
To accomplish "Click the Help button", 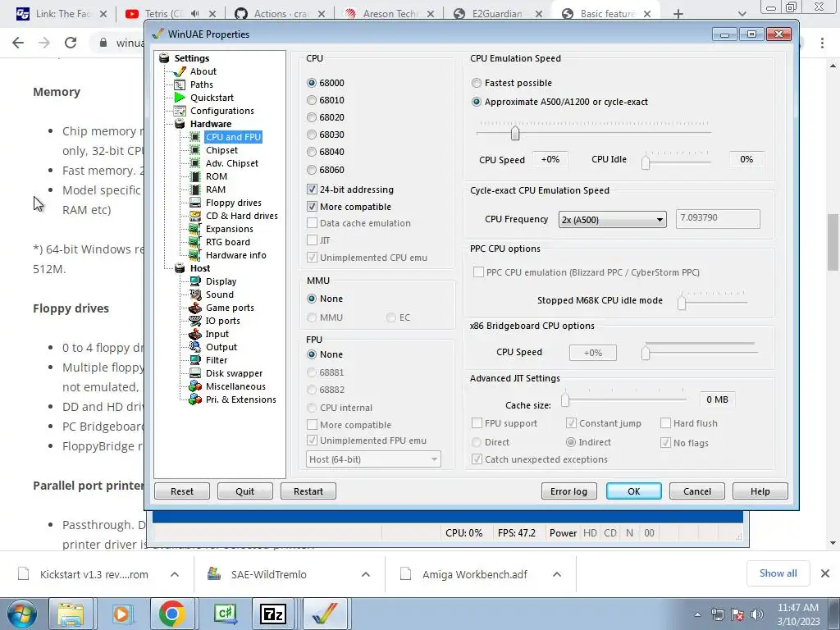I will (x=760, y=491).
